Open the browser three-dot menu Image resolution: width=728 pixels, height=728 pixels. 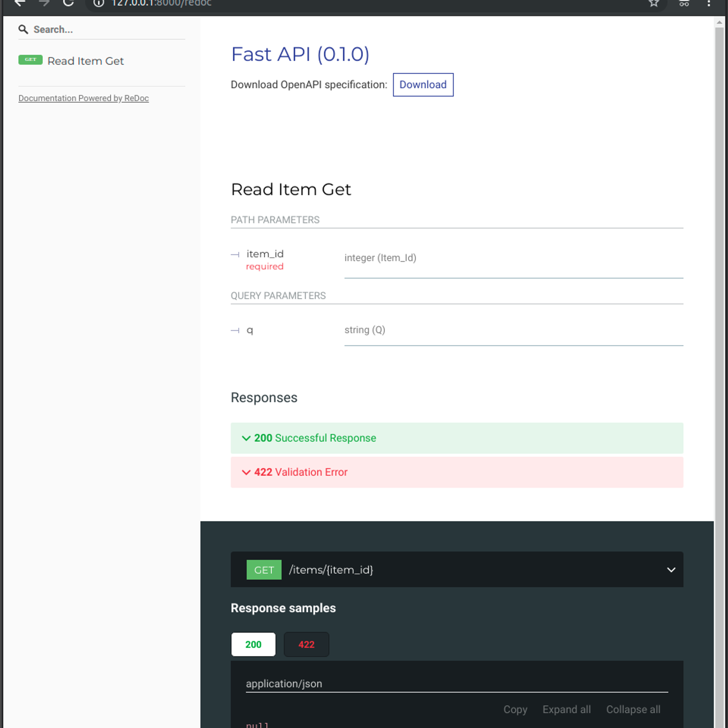tap(708, 4)
